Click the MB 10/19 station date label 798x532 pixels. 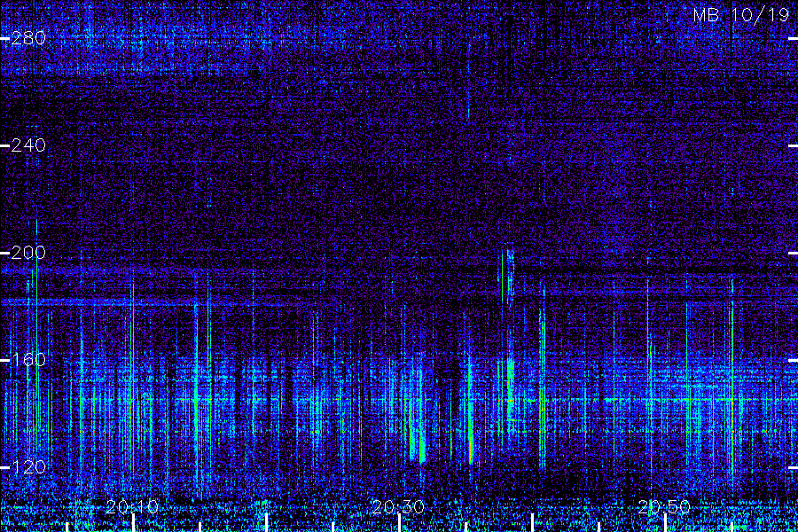741,15
